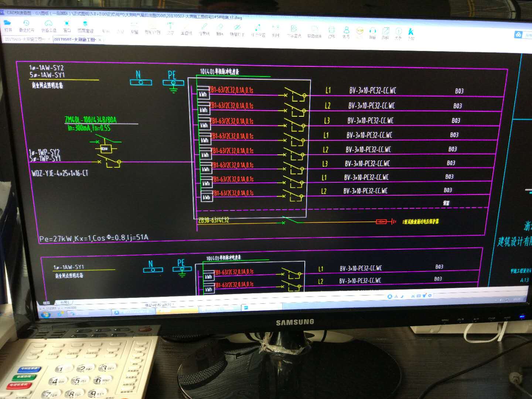This screenshot has height=399, width=532.
Task: Click the Open file folder icon
Action: tap(7, 23)
